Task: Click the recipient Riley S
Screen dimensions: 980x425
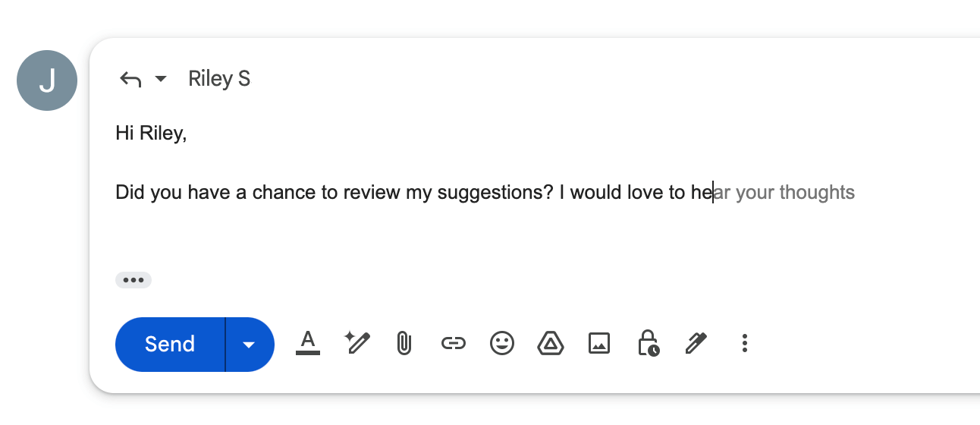Action: click(x=219, y=79)
